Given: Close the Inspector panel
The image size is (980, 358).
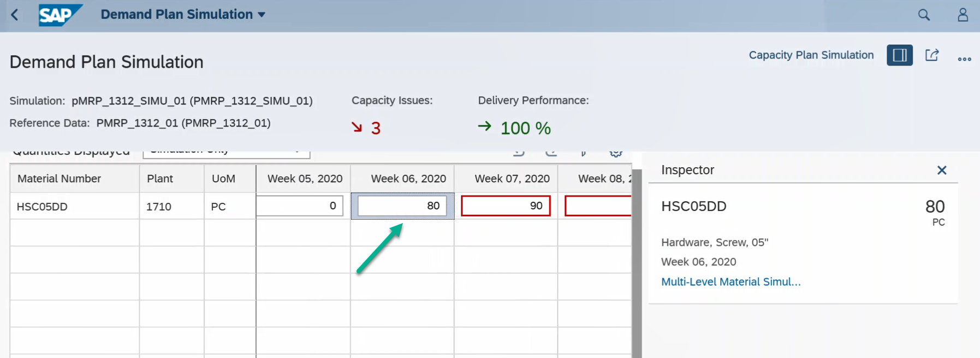Looking at the screenshot, I should [x=941, y=170].
